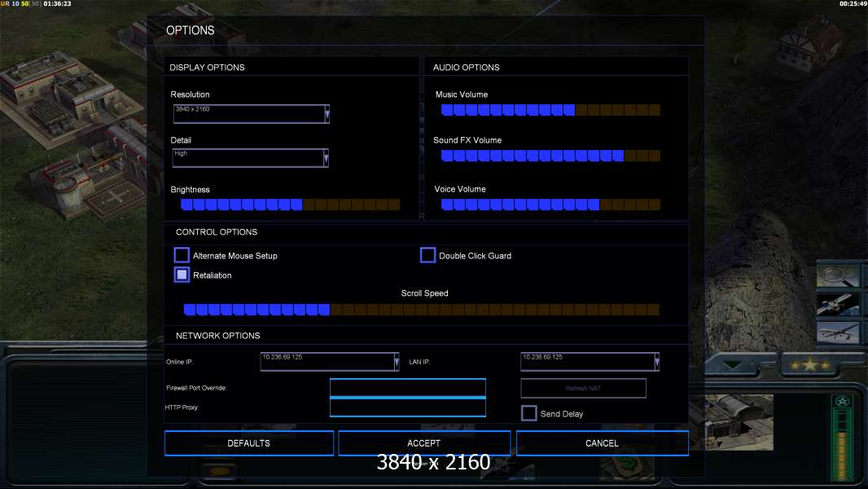The image size is (868, 489).
Task: Adjust the Sound FX Volume slider
Action: point(550,156)
